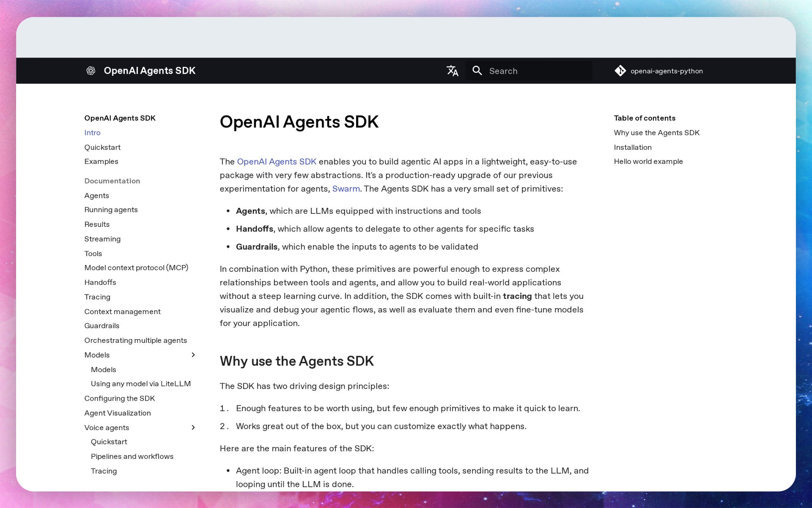
Task: Open the Guardrails sidebar page
Action: pos(102,326)
